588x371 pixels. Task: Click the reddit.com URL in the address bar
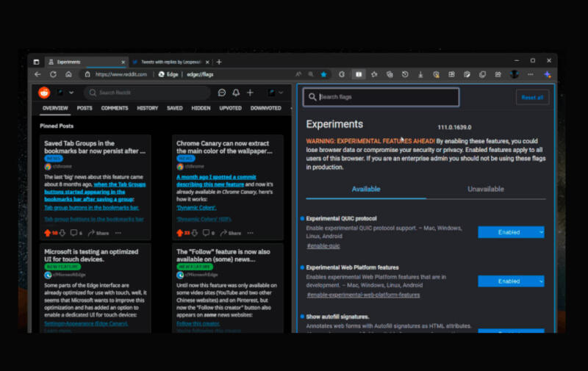(121, 74)
